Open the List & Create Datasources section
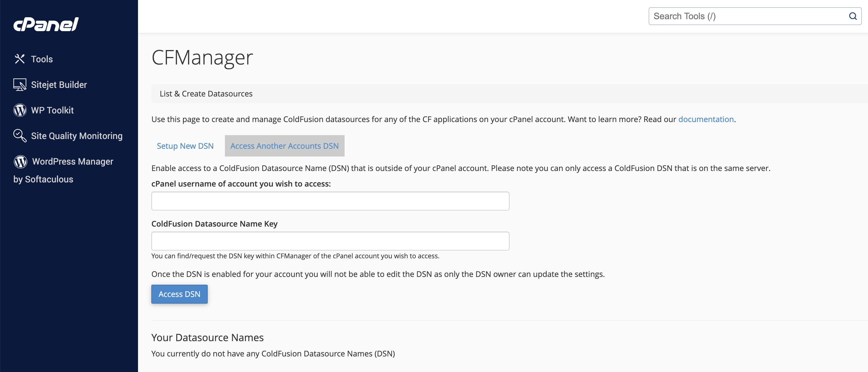The image size is (868, 372). (206, 93)
